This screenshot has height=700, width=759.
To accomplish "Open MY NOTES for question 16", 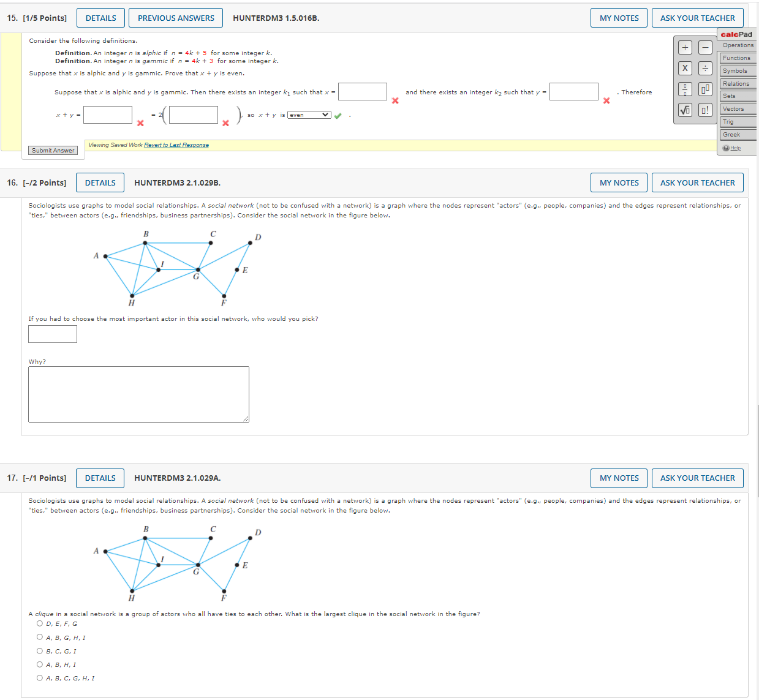I will [619, 183].
